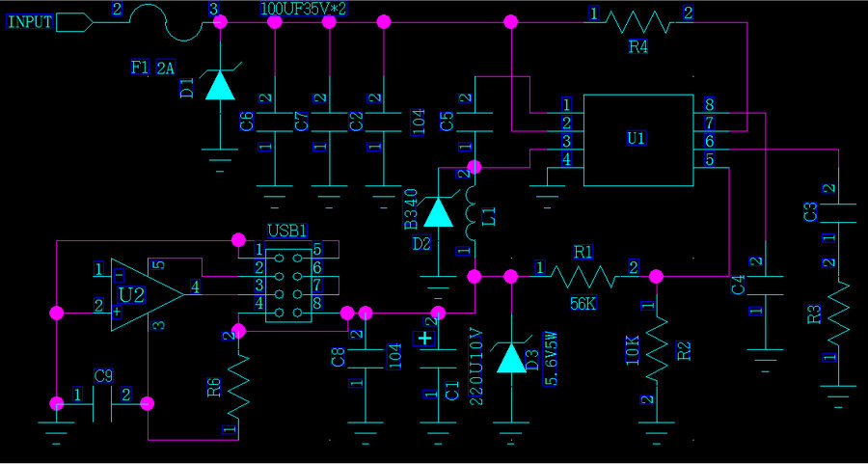Pick the D2 B340 Schottky diode

[439, 211]
